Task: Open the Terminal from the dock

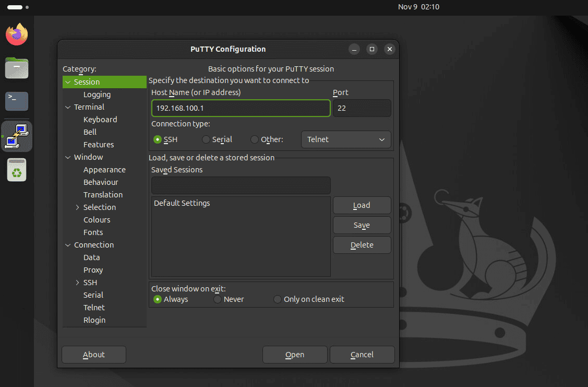Action: pos(16,101)
